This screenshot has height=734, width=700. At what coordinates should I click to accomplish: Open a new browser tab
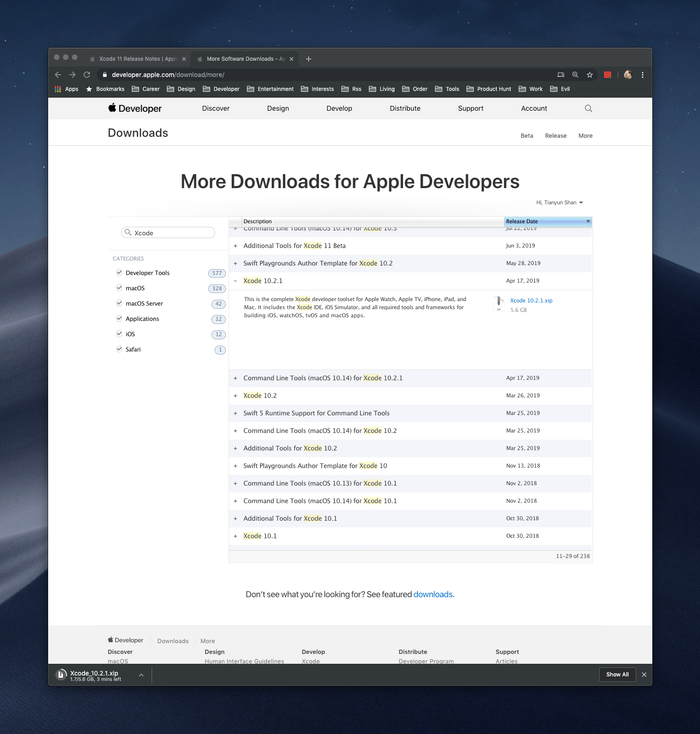tap(309, 59)
